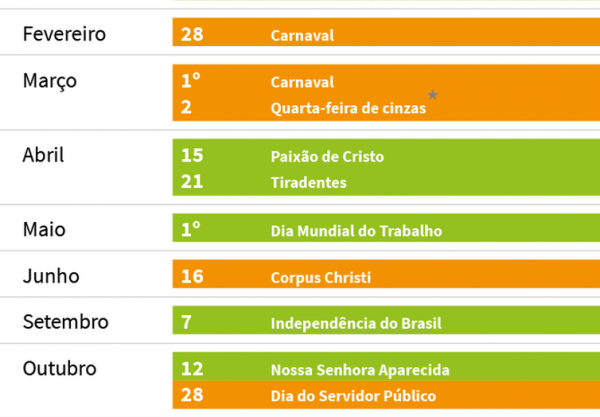The image size is (600, 417).
Task: Click the Tiradentes holiday entry
Action: pos(308,183)
